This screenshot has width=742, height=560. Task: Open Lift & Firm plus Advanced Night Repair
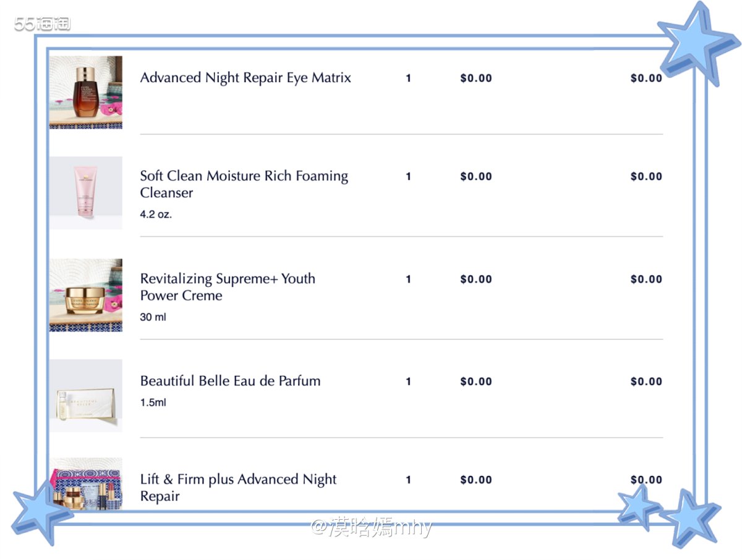click(238, 488)
